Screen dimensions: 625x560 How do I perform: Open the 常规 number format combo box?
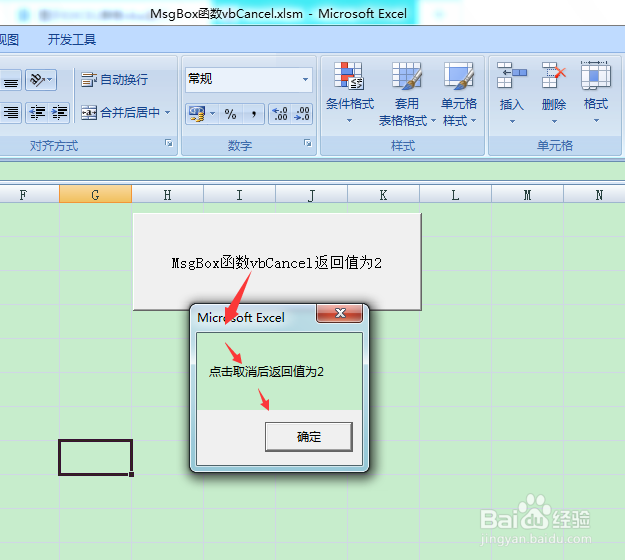click(x=249, y=79)
